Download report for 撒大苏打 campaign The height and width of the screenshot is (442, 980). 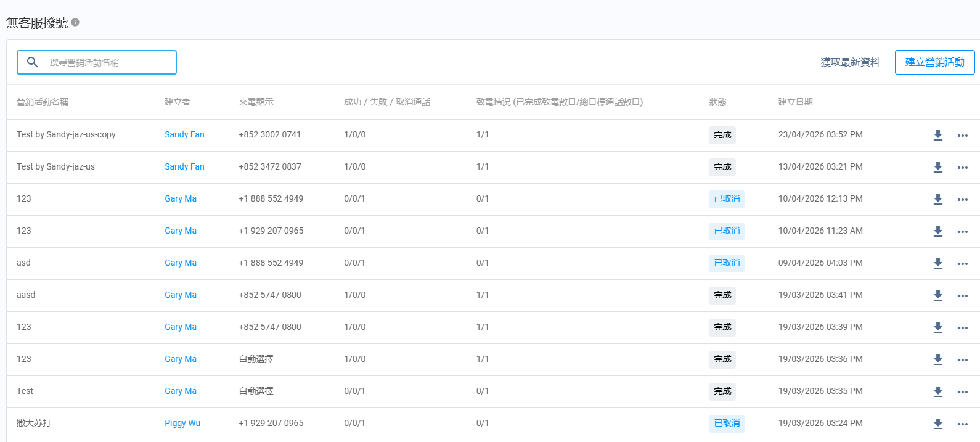coord(938,424)
